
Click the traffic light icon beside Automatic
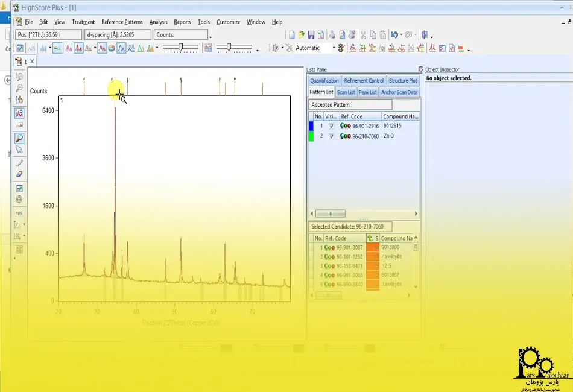pyautogui.click(x=341, y=48)
